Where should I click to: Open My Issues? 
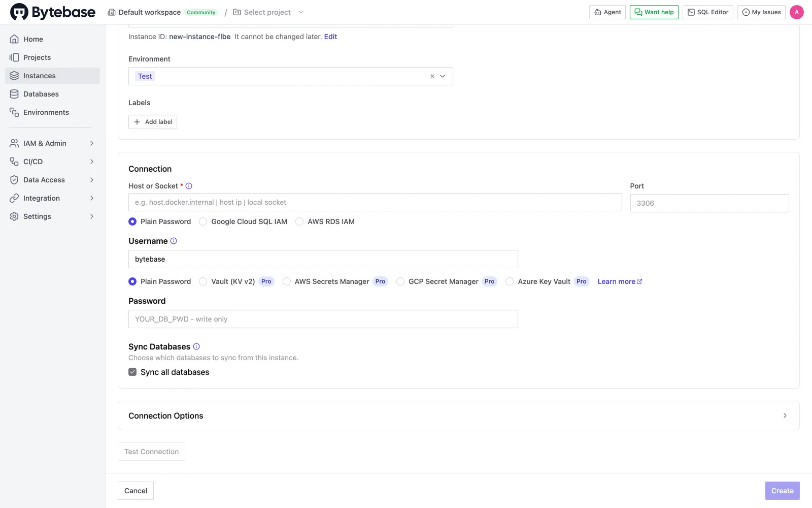tap(761, 12)
